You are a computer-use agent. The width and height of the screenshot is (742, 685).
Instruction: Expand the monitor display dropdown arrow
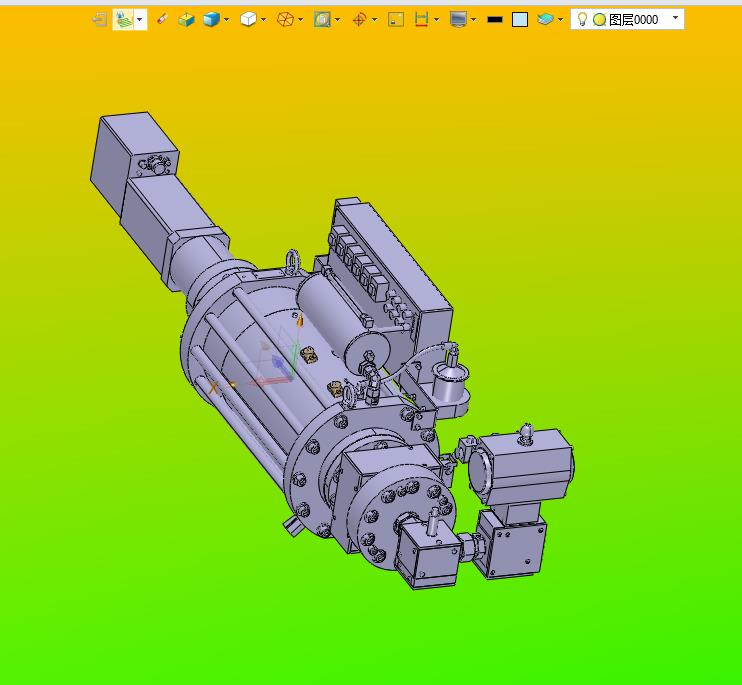[x=474, y=20]
